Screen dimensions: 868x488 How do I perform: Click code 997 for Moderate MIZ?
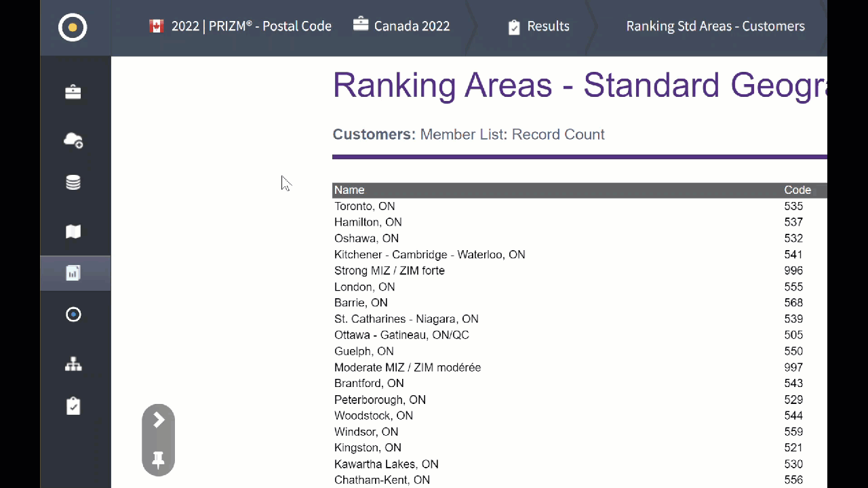pos(793,367)
